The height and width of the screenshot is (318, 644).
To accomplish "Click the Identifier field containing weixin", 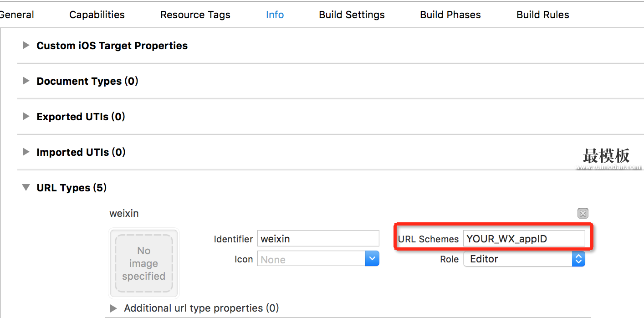I will 318,239.
